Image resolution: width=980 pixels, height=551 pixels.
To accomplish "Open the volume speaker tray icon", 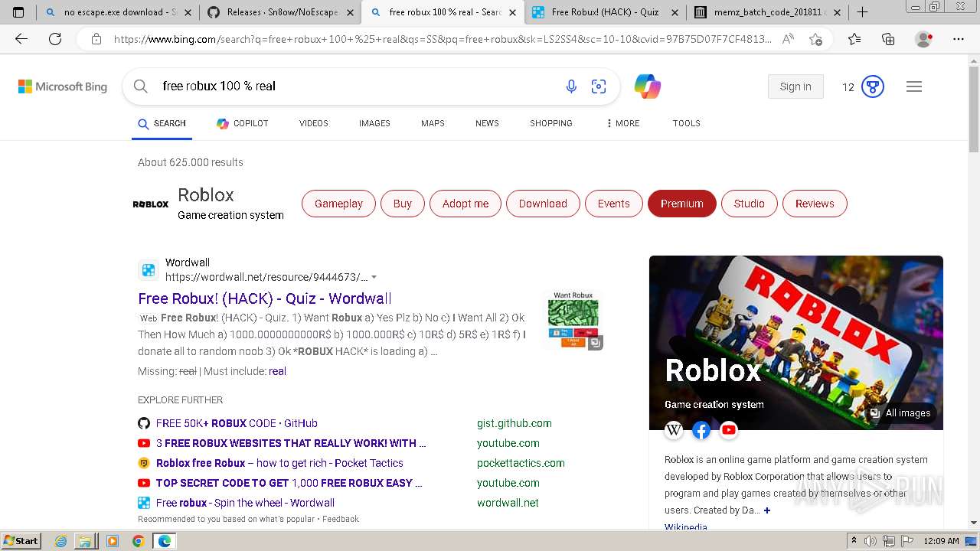I will [871, 541].
